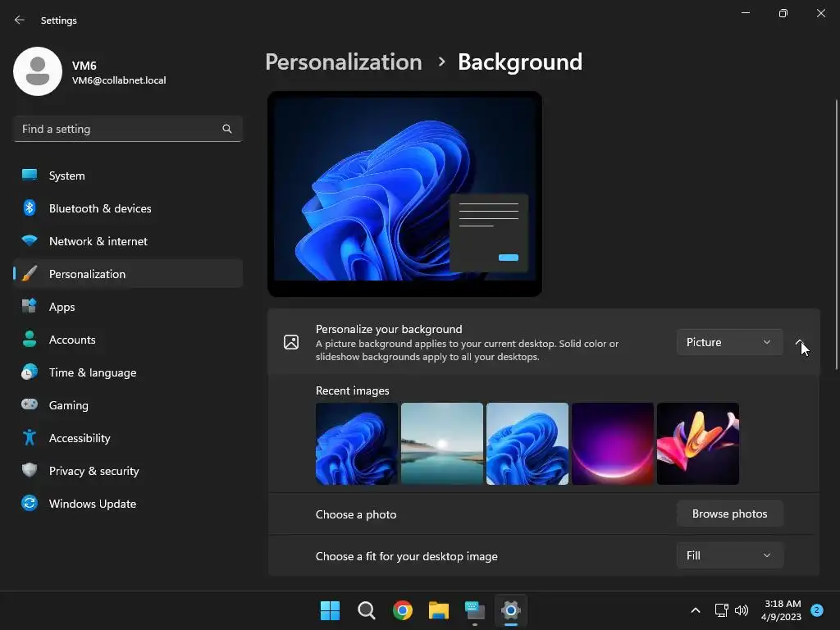Image resolution: width=840 pixels, height=630 pixels.
Task: Click the picture icon beside Personalize your background
Action: point(291,342)
